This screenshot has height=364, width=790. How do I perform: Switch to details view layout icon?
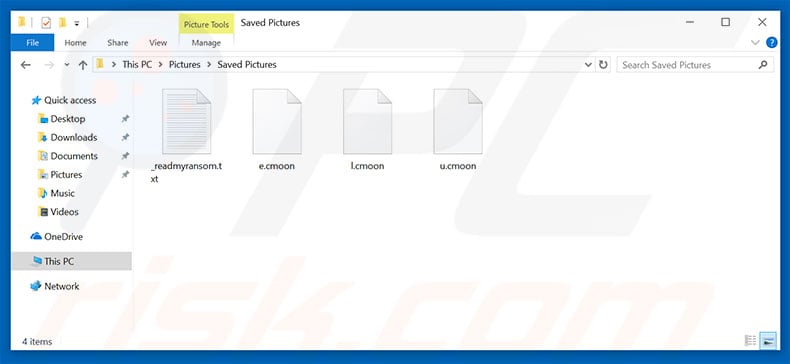pyautogui.click(x=750, y=341)
